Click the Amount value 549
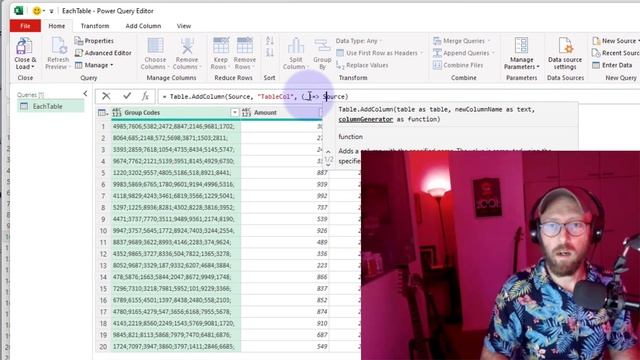The height and width of the screenshot is (360, 640). (322, 347)
